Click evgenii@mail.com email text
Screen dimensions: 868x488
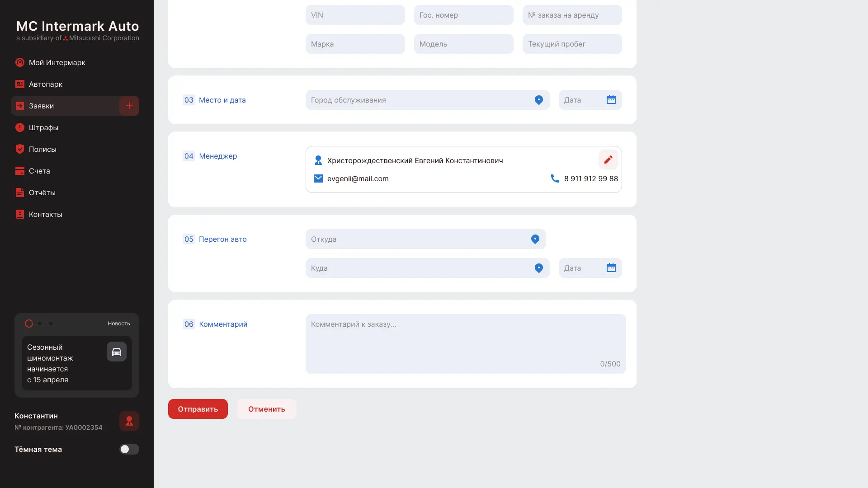coord(358,178)
